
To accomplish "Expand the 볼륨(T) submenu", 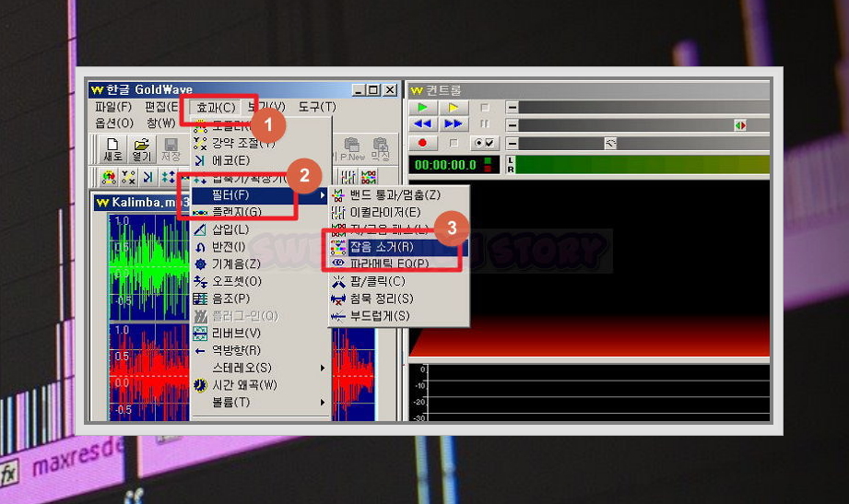I will click(261, 403).
